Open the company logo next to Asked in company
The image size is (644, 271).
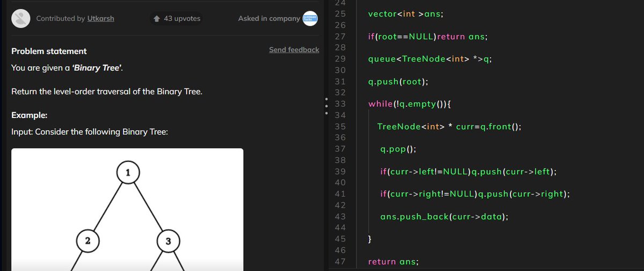pyautogui.click(x=311, y=18)
